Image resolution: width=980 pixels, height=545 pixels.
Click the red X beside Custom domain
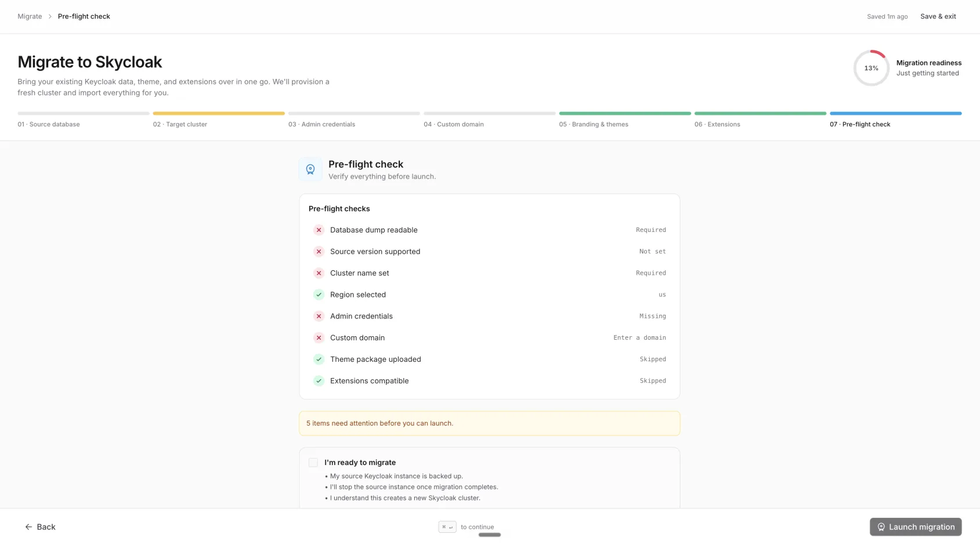319,337
